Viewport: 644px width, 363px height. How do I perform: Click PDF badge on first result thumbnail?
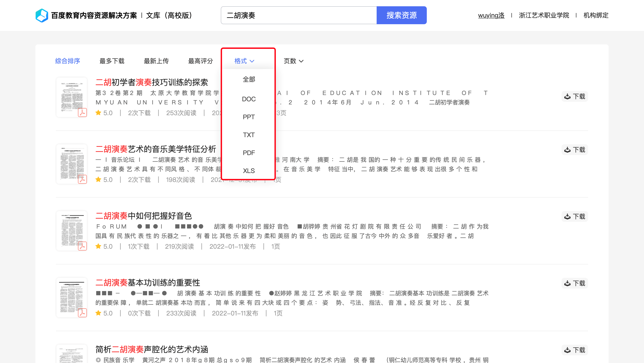[x=82, y=112]
